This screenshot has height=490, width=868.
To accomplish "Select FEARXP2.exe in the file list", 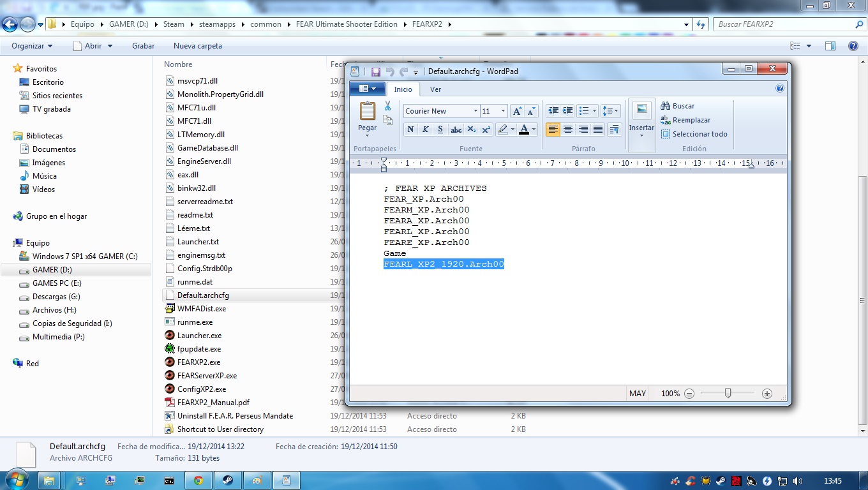I will coord(198,362).
